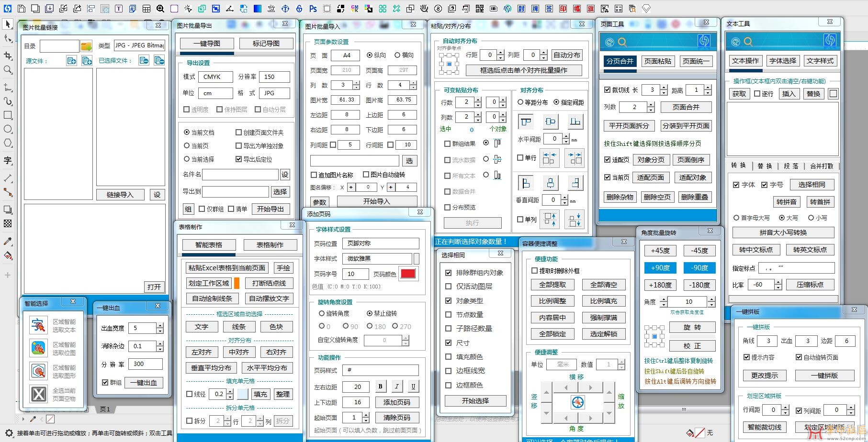868x442 pixels.
Task: Select the Text tool in left toolbox
Action: (8, 160)
